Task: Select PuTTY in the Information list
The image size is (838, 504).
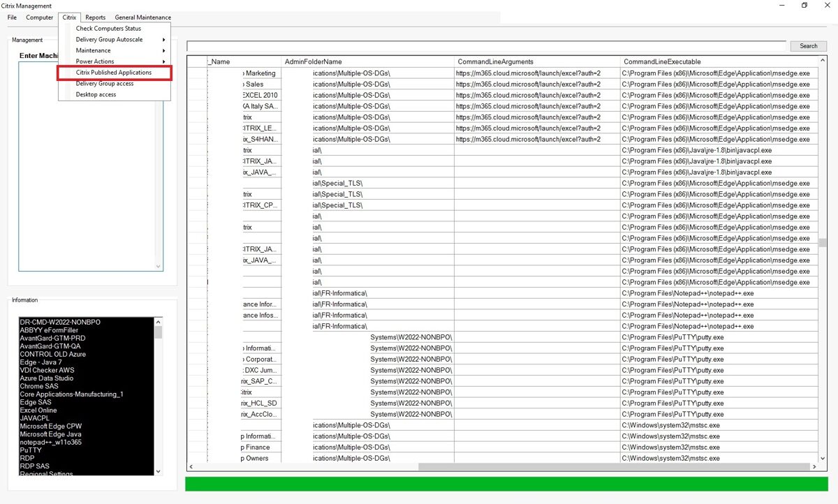Action: [x=31, y=450]
